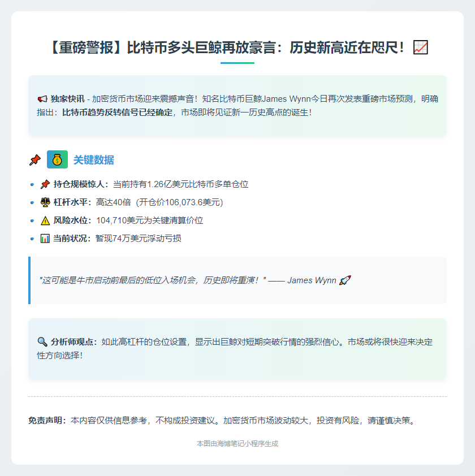Image resolution: width=475 pixels, height=476 pixels.
Task: Click the yellow warning triangle before 风险水位
Action: point(45,220)
